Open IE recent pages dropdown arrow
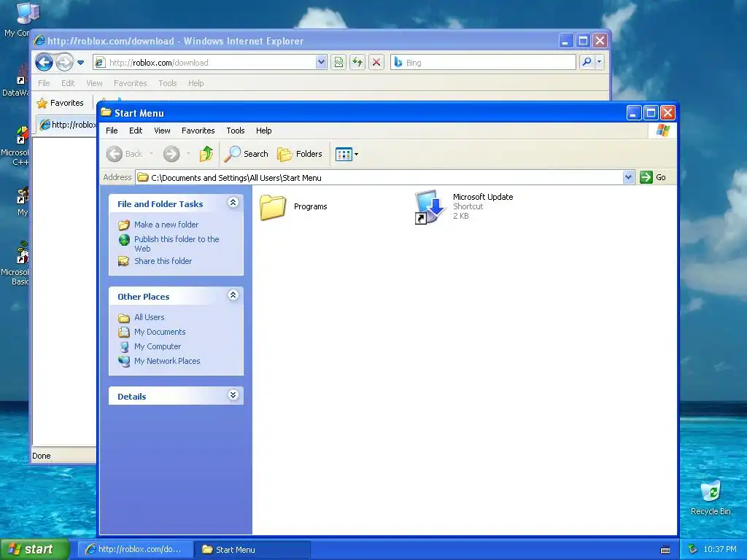Image resolution: width=747 pixels, height=560 pixels. [80, 63]
